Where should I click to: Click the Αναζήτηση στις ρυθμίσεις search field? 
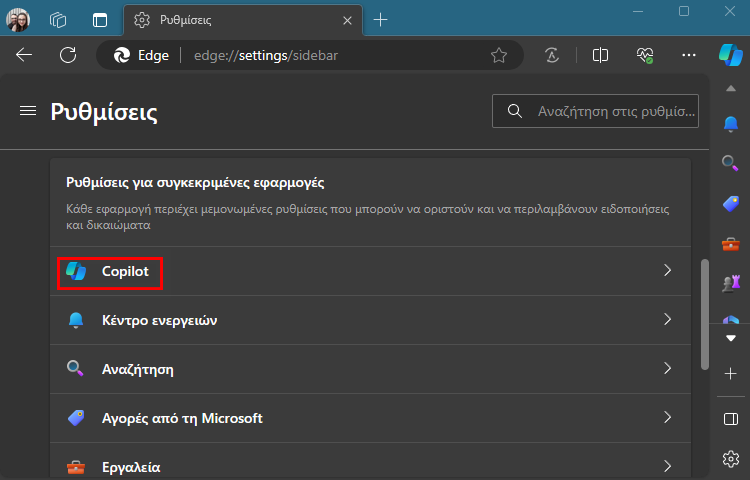point(595,111)
